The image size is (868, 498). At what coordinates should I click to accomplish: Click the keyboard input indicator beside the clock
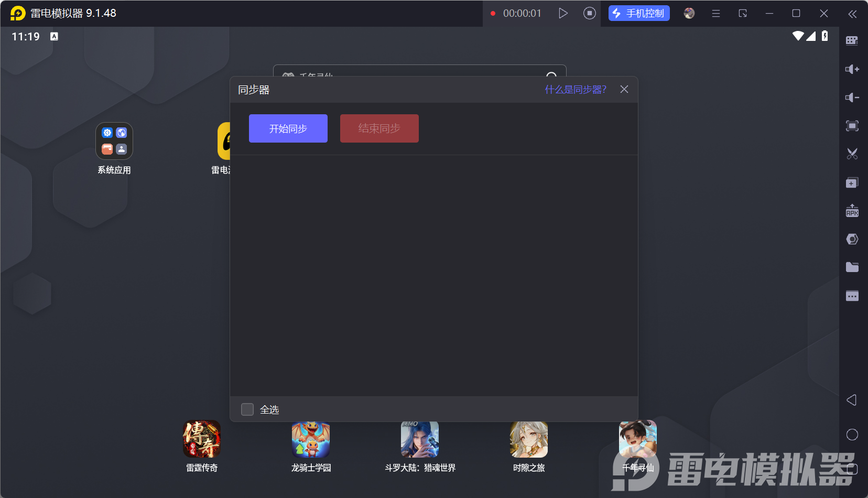click(x=54, y=36)
